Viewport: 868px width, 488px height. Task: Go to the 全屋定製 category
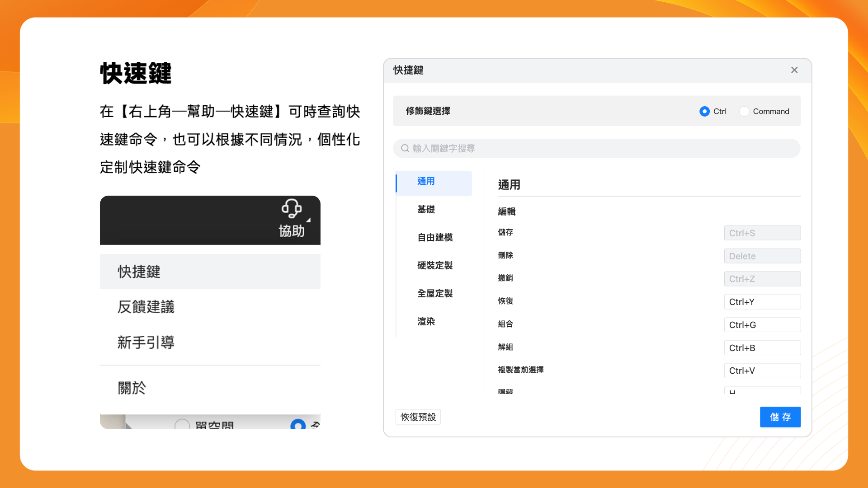[x=435, y=293]
